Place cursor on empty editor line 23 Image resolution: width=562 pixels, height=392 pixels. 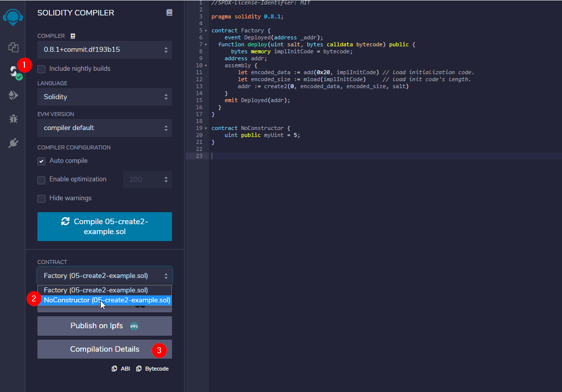tap(385, 156)
